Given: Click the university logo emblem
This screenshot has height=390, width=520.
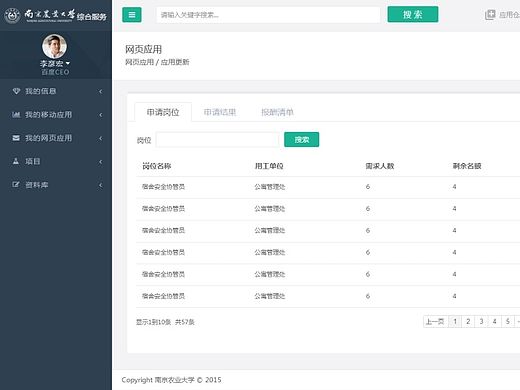Looking at the screenshot, I should (x=12, y=15).
